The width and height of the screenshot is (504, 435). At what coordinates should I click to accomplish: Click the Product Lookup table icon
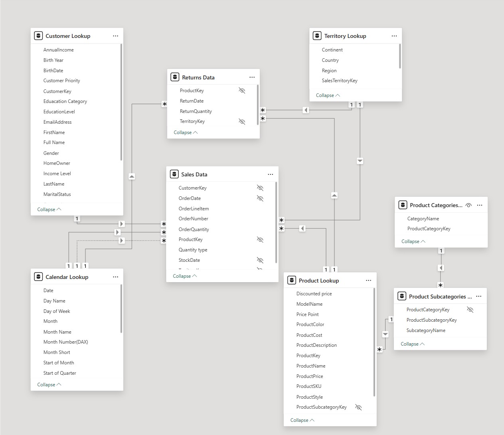coord(291,280)
